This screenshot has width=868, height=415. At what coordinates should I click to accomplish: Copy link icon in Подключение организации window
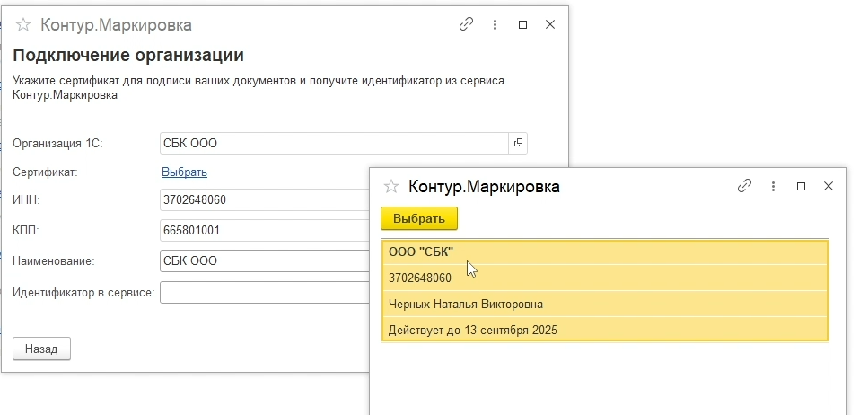click(466, 24)
